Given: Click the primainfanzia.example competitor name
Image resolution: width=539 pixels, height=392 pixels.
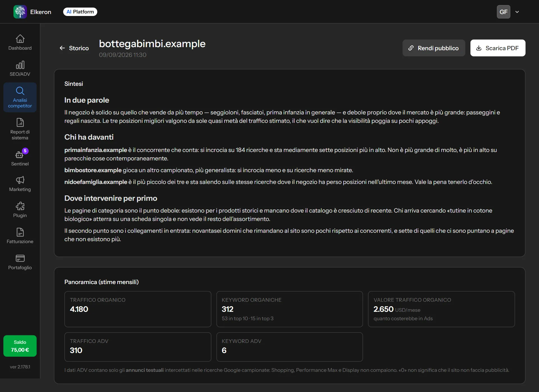Looking at the screenshot, I should point(96,150).
